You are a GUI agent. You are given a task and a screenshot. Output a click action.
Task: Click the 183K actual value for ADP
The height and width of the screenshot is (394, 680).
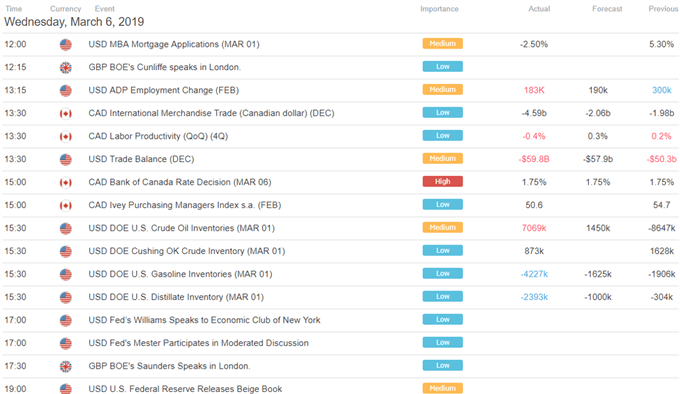point(534,90)
